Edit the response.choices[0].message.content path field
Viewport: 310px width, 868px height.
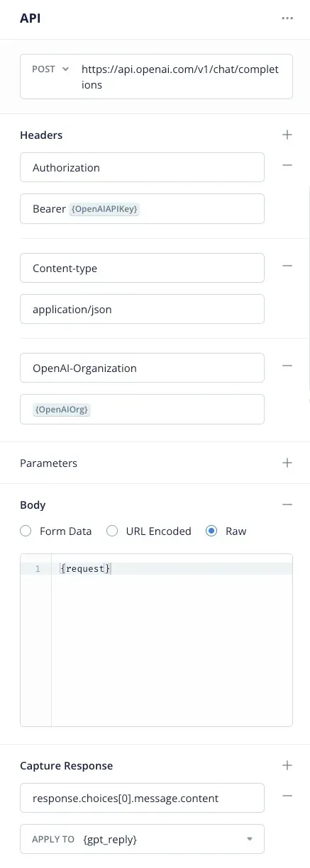coord(142,798)
